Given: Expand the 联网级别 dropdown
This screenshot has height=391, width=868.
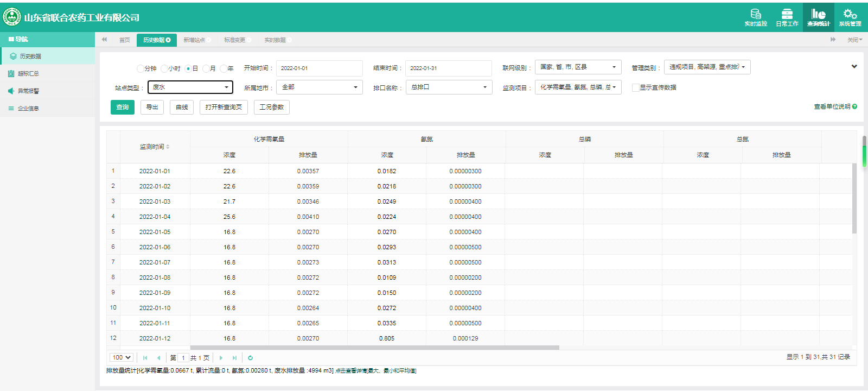Looking at the screenshot, I should (578, 67).
